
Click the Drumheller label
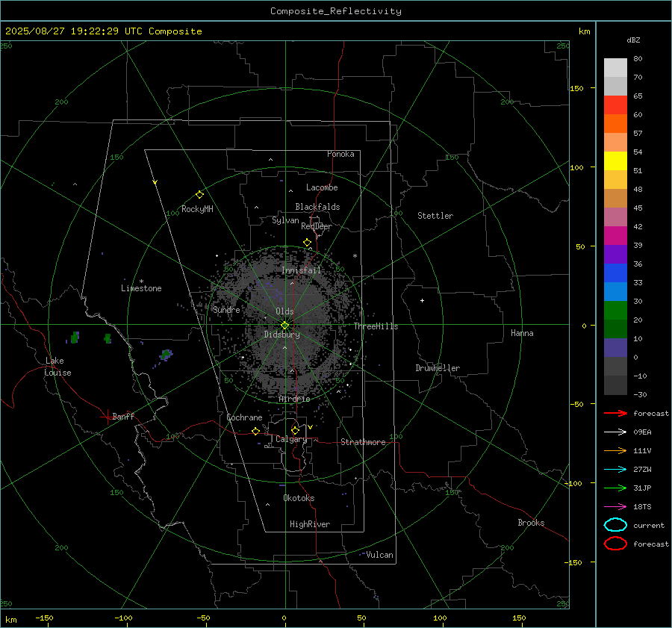[438, 368]
